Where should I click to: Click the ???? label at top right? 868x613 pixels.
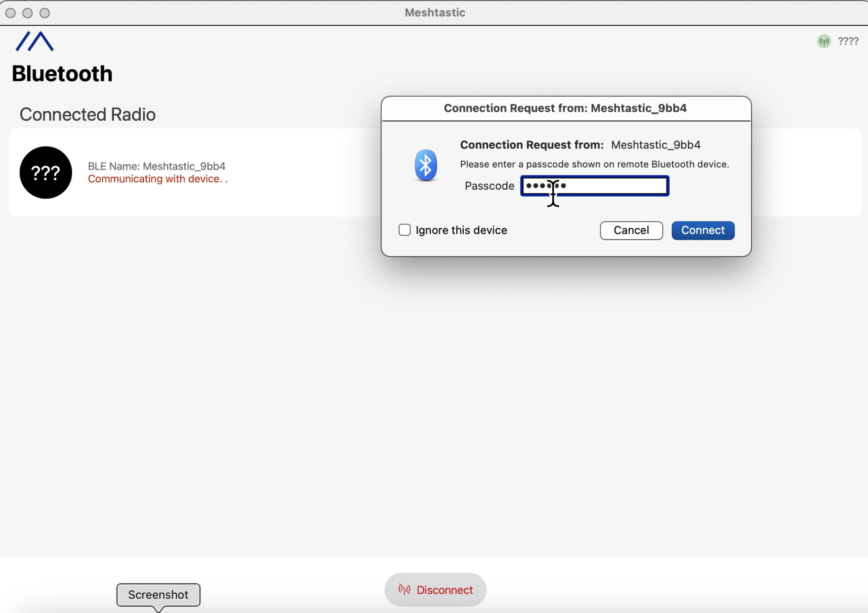[848, 41]
